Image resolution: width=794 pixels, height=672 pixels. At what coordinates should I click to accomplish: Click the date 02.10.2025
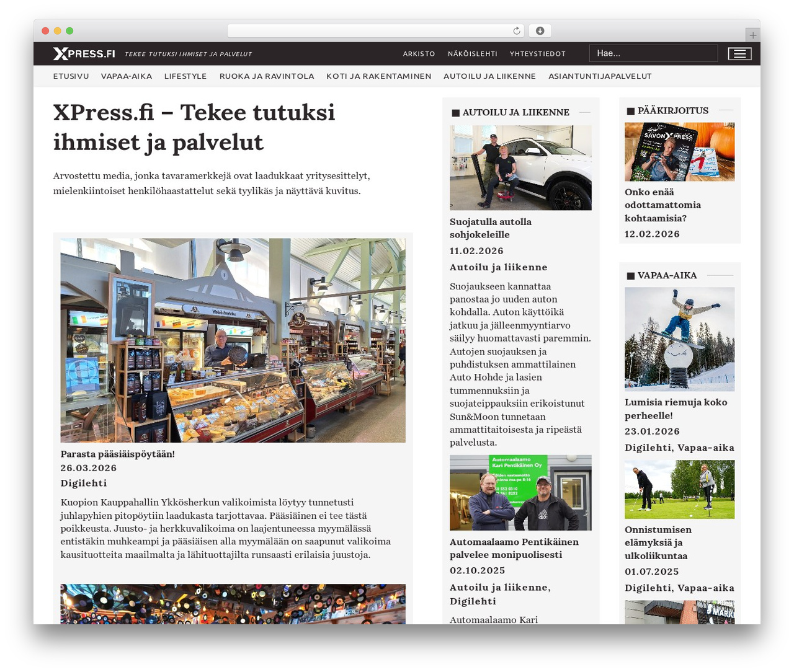click(478, 571)
